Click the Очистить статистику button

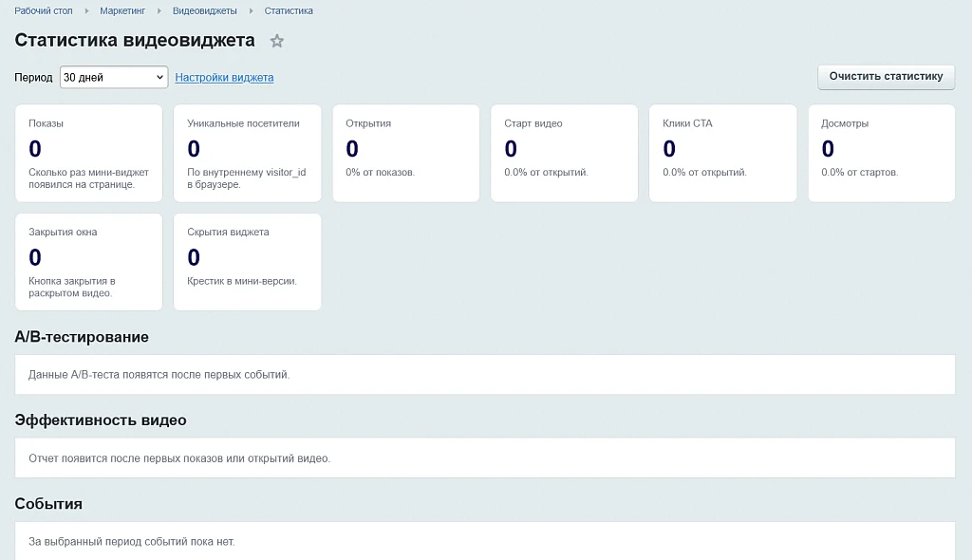886,76
